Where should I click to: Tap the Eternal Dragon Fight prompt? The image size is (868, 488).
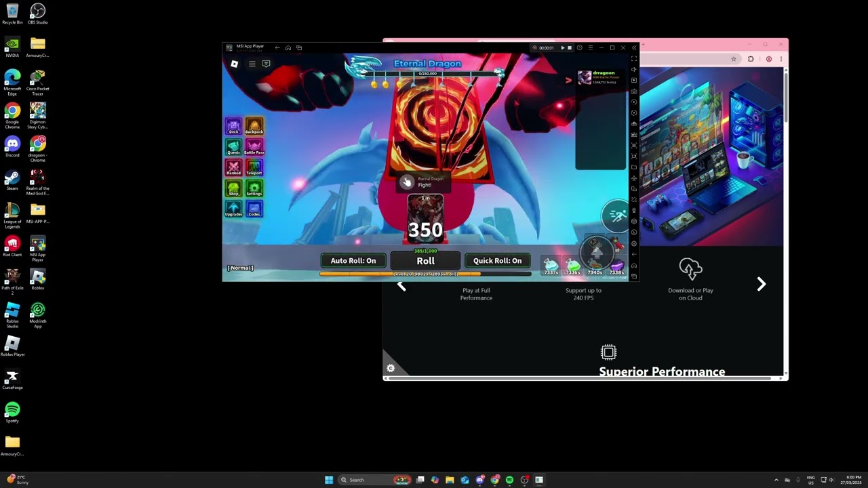pos(422,182)
